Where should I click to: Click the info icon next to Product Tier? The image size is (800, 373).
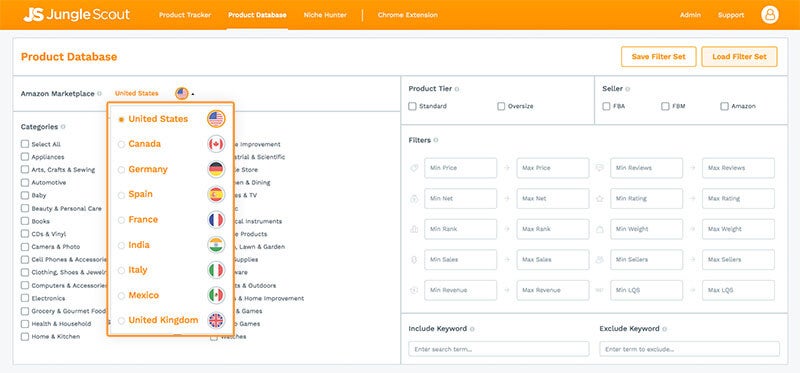pos(457,89)
